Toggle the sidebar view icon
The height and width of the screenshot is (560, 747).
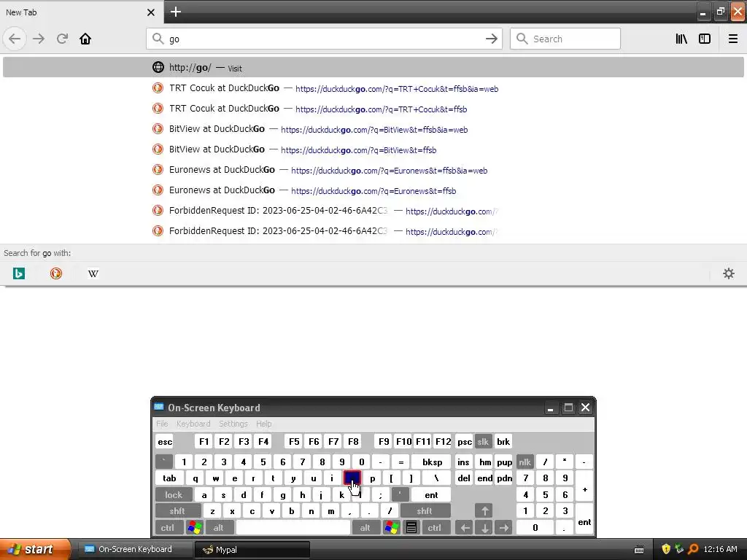pyautogui.click(x=705, y=39)
